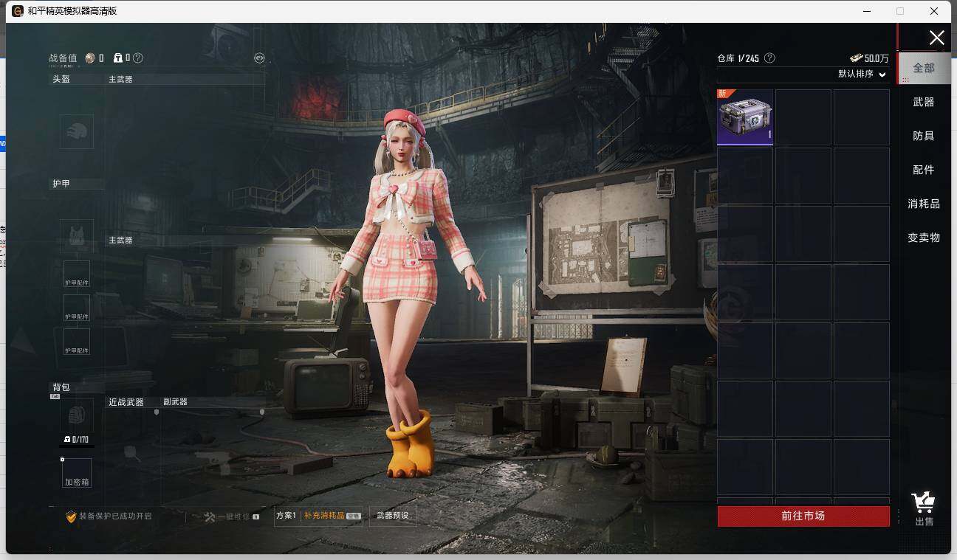957x560 pixels.
Task: Click the 背包 label
Action: (x=61, y=387)
